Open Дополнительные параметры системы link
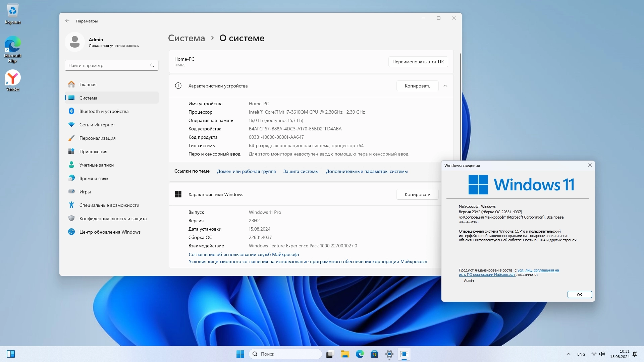The width and height of the screenshot is (644, 362). click(367, 171)
